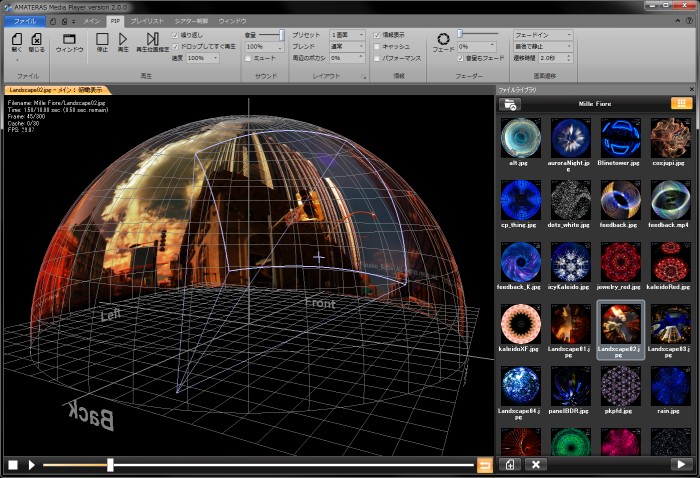Open the フェードイン transition dropdown
This screenshot has width=700, height=478.
point(543,35)
